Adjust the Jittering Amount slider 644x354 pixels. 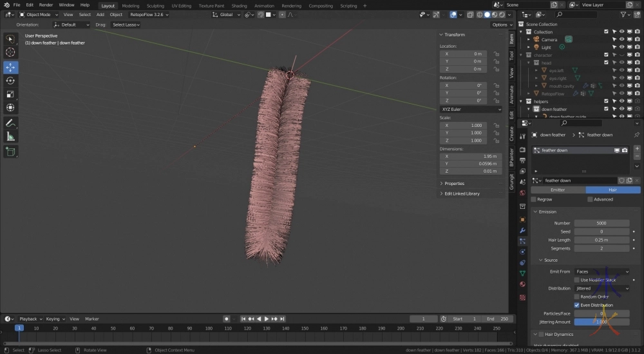click(602, 321)
